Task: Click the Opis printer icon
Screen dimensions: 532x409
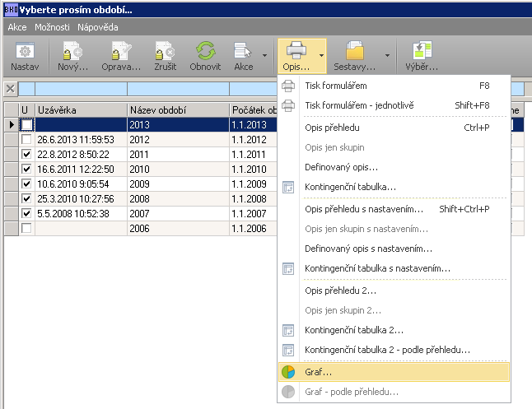Action: point(296,50)
